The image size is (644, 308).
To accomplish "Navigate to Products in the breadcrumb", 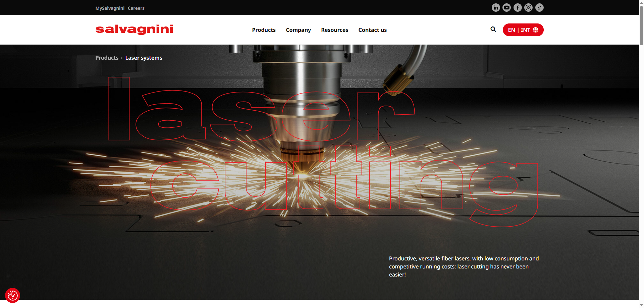I will (107, 58).
